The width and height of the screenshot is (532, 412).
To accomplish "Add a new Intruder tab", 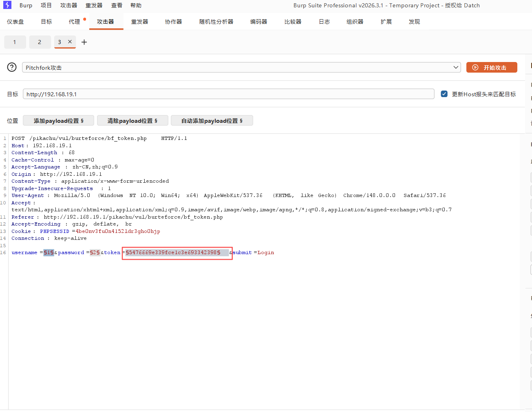I will (x=84, y=42).
